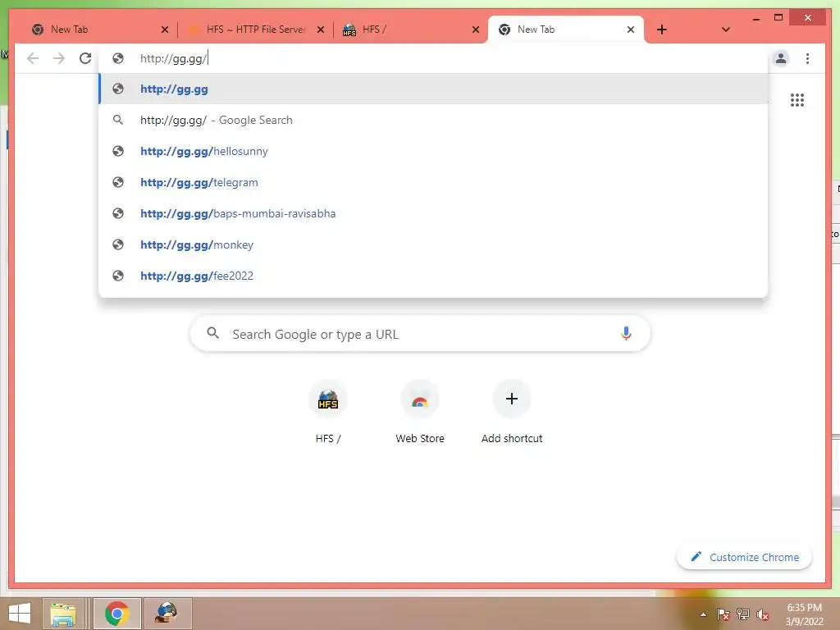The image size is (840, 630).
Task: Close the first New Tab tab
Action: [x=164, y=30]
